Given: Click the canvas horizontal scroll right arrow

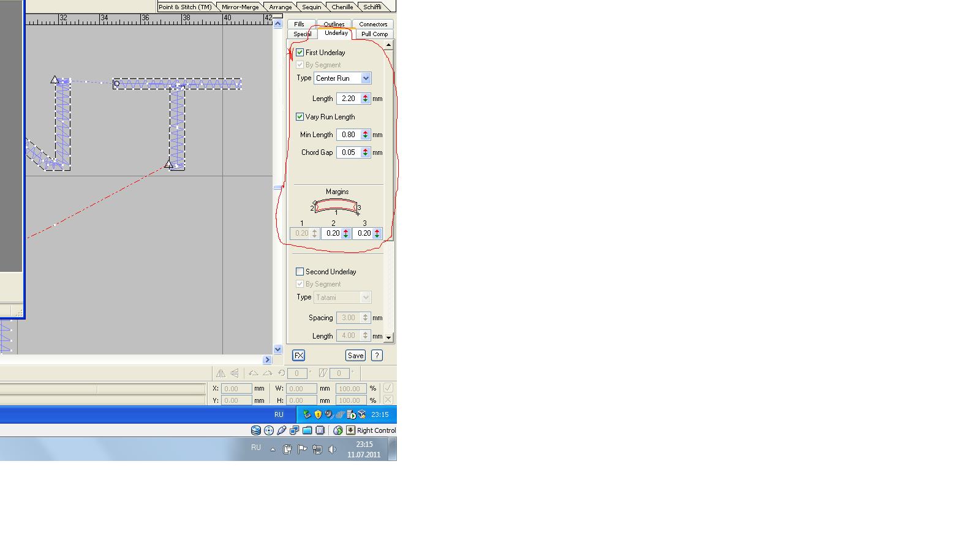Looking at the screenshot, I should click(267, 359).
